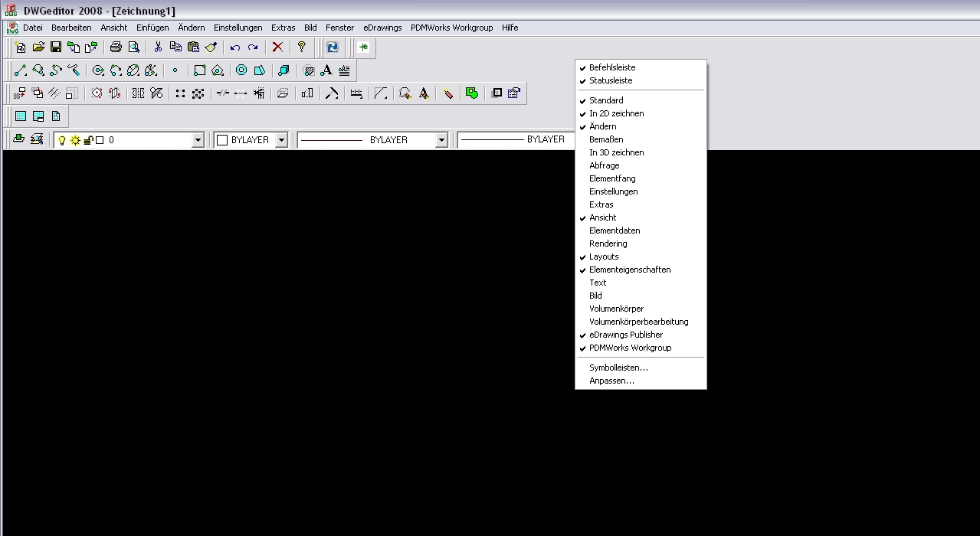
Task: Cut selection using the scissors icon
Action: coord(158,47)
